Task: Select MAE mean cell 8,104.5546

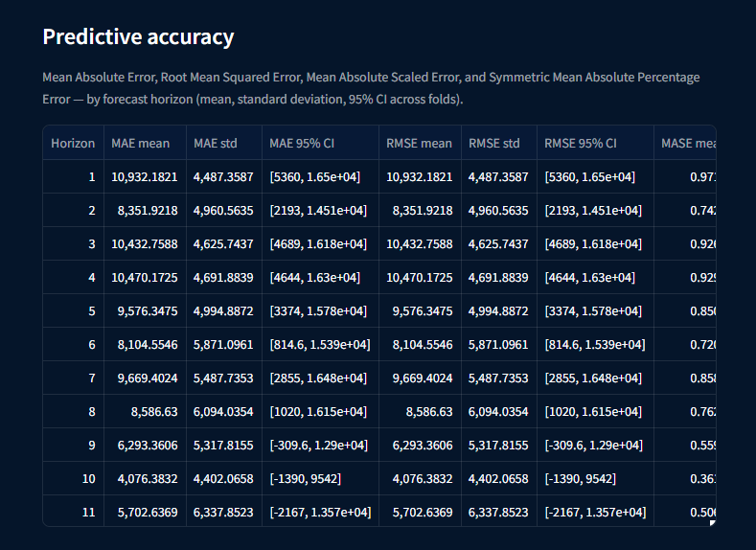Action: [145, 345]
